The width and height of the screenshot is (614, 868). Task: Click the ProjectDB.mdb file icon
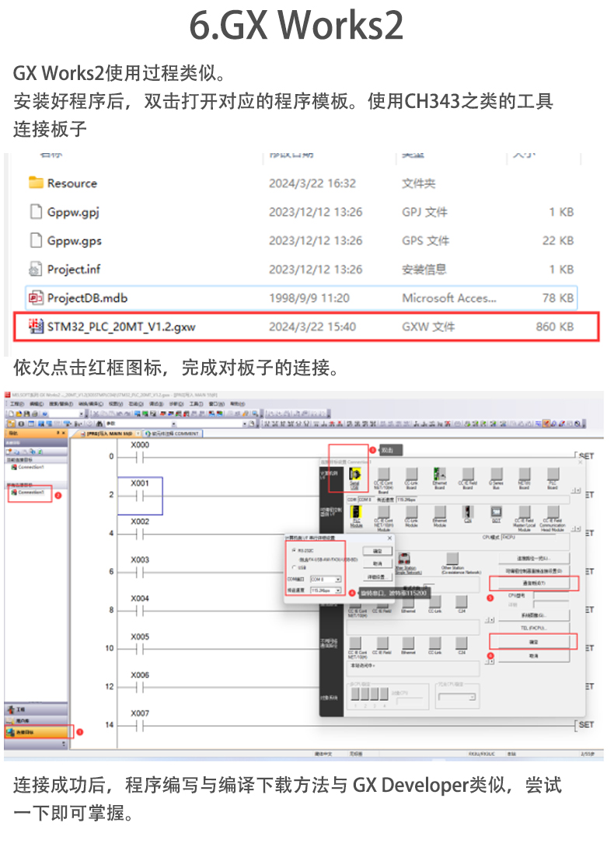[x=36, y=298]
